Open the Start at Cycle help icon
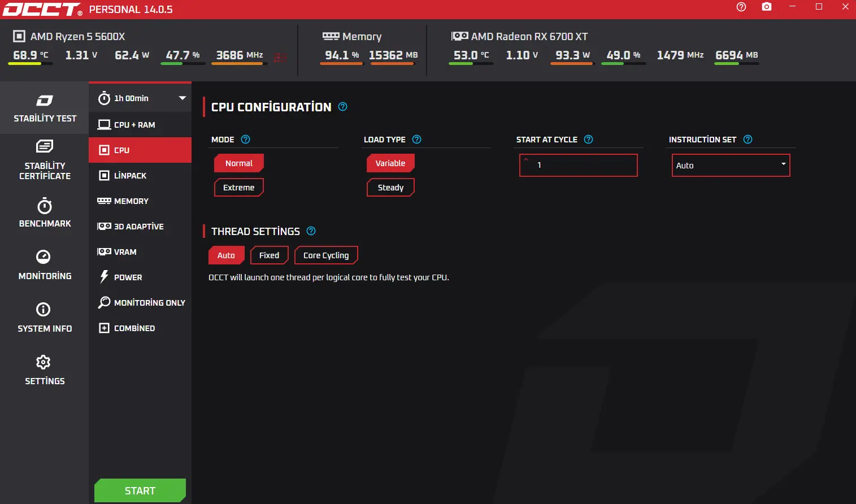856x504 pixels. 588,139
